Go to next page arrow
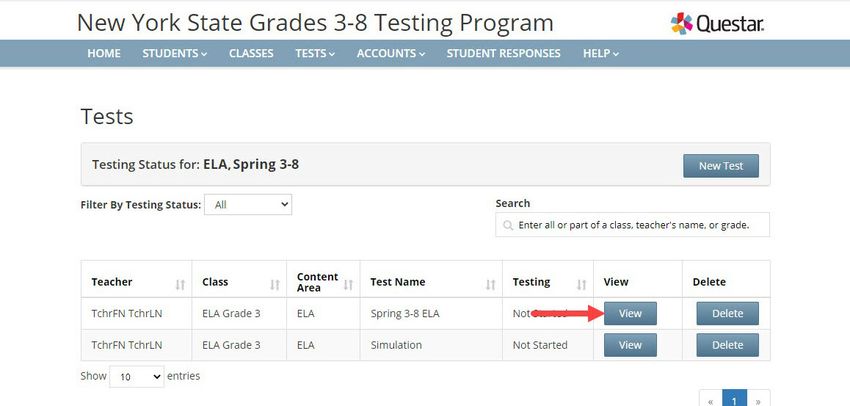This screenshot has width=850, height=406. click(x=758, y=401)
